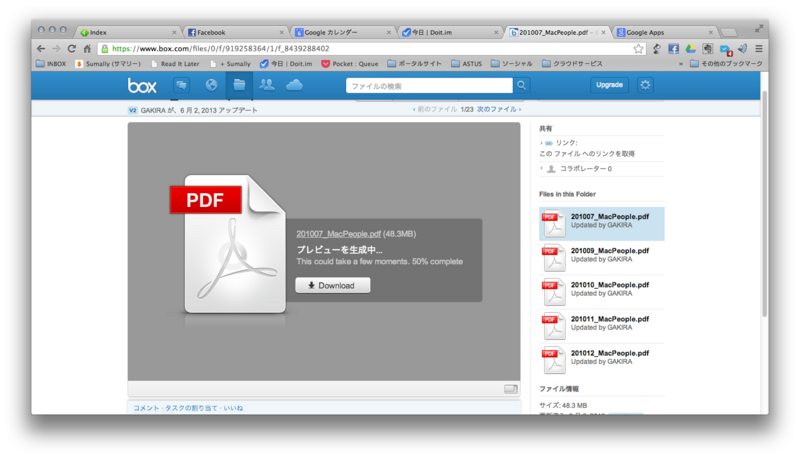Click the 201007_MacPeople.pdf link in preview
This screenshot has width=800, height=458.
(338, 234)
